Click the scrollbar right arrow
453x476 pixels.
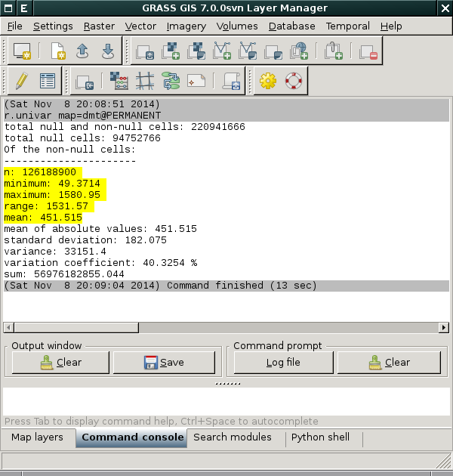click(x=444, y=328)
